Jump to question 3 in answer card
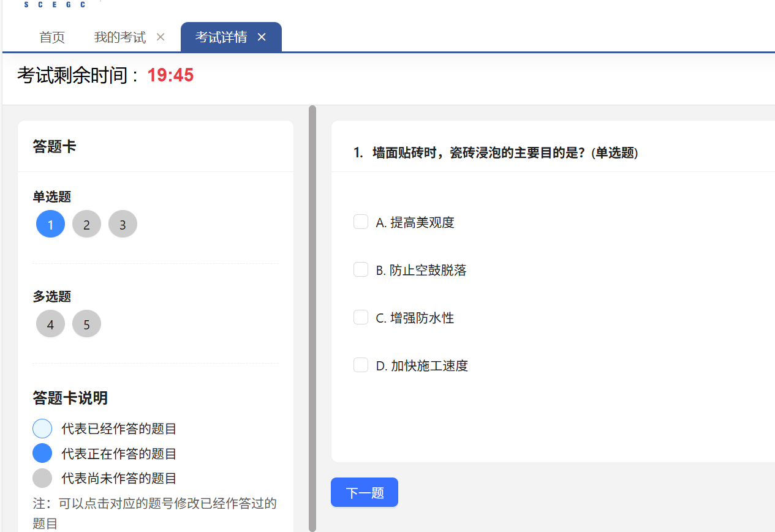The width and height of the screenshot is (775, 532). [x=123, y=225]
